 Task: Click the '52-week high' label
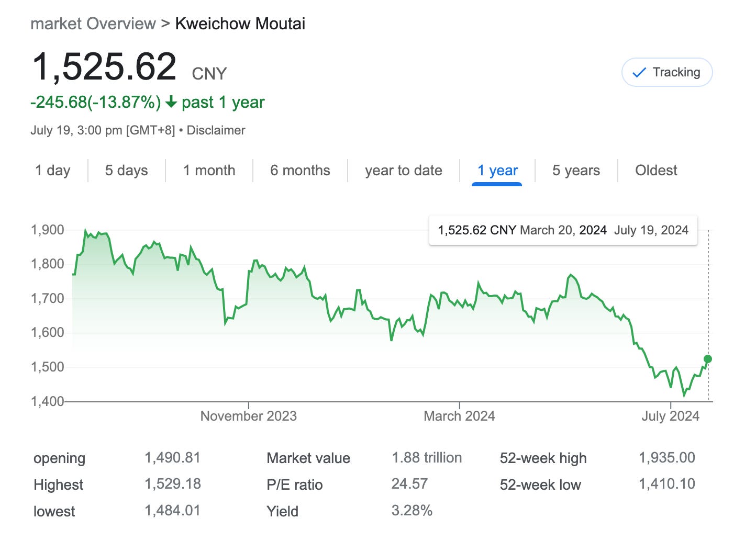point(543,459)
